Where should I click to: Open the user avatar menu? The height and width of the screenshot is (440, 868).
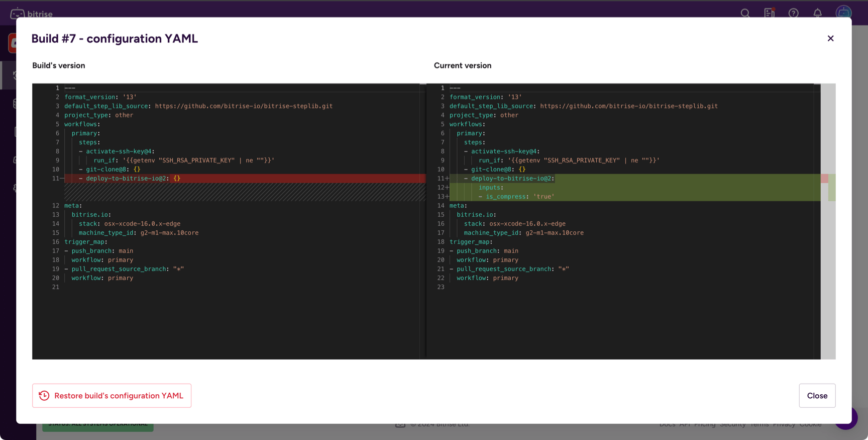pyautogui.click(x=843, y=12)
